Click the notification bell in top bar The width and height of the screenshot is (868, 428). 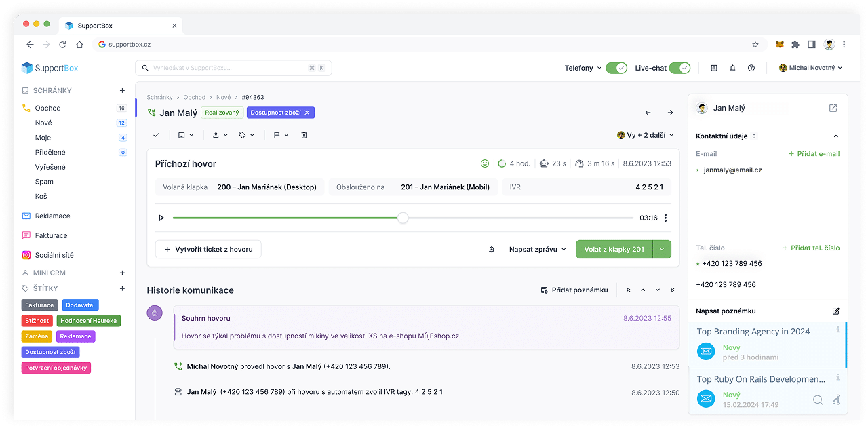pyautogui.click(x=732, y=68)
